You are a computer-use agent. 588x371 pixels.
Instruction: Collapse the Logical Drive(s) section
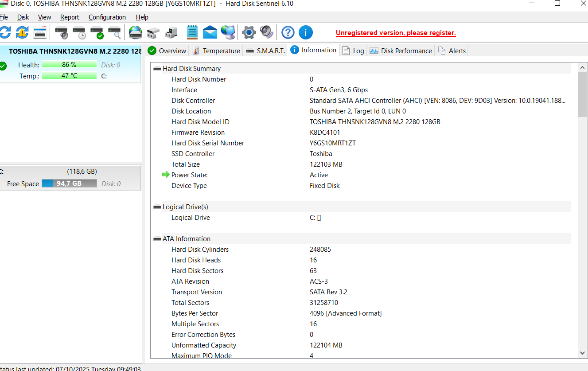pos(157,207)
